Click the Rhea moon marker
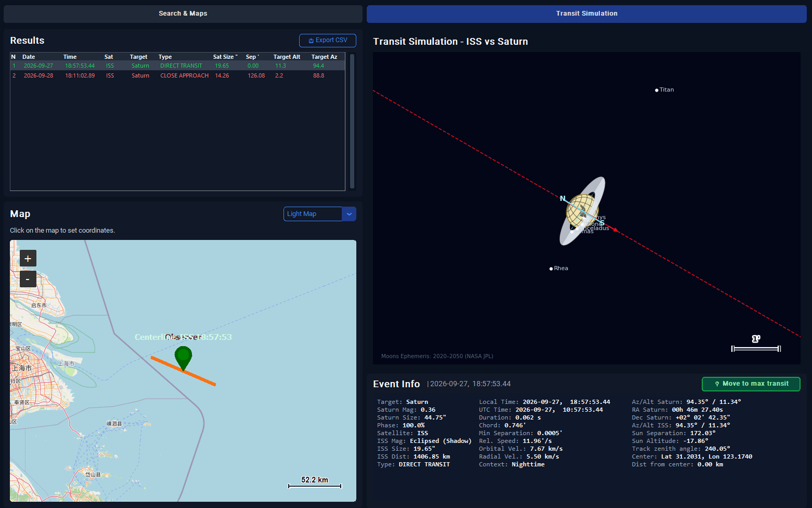 coord(551,269)
